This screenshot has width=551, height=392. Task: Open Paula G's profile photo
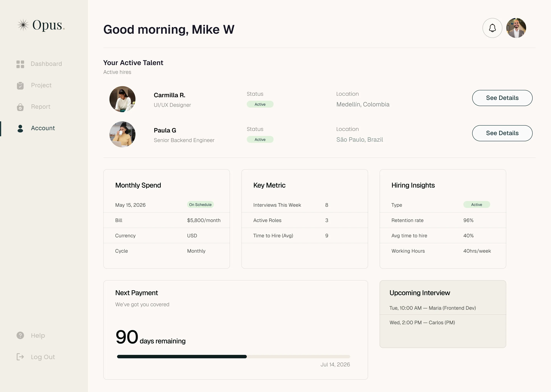click(x=122, y=134)
